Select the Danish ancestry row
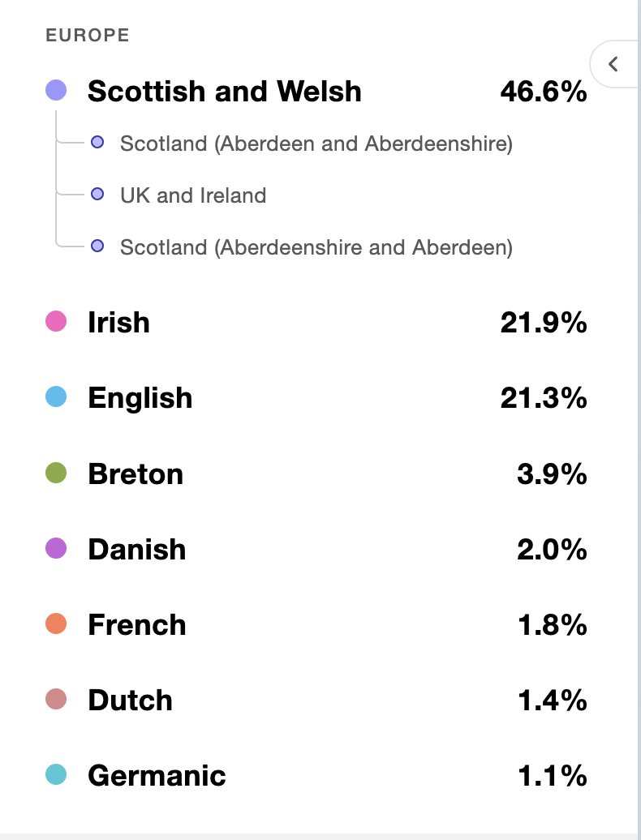The image size is (641, 840). pyautogui.click(x=316, y=549)
